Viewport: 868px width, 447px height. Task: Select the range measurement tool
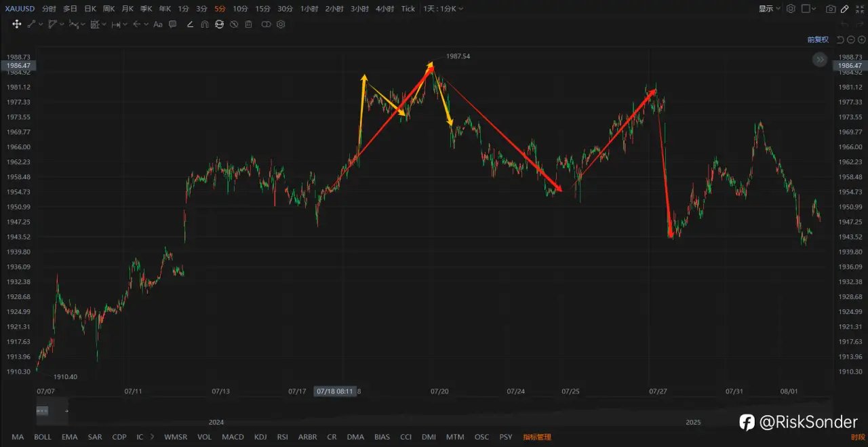coord(116,24)
